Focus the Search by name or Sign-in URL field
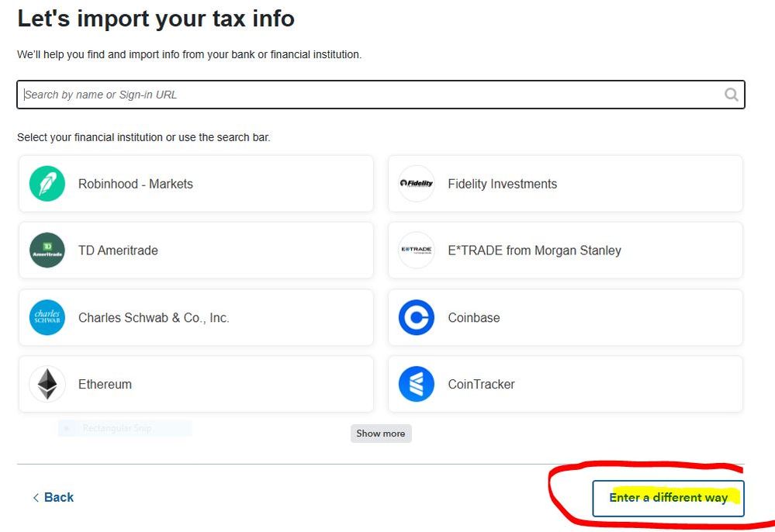Viewport: 775px width, 532px height. [381, 95]
